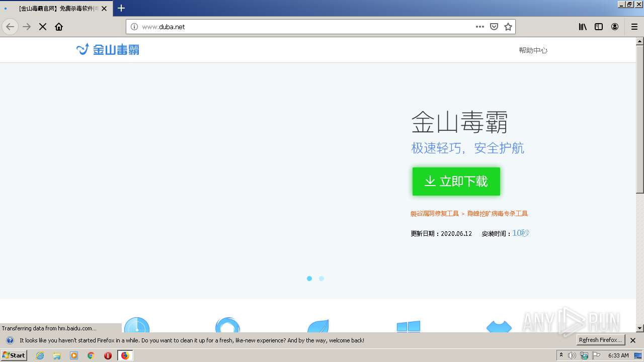Show site information icon in address bar
Image resolution: width=644 pixels, height=362 pixels.
(134, 27)
